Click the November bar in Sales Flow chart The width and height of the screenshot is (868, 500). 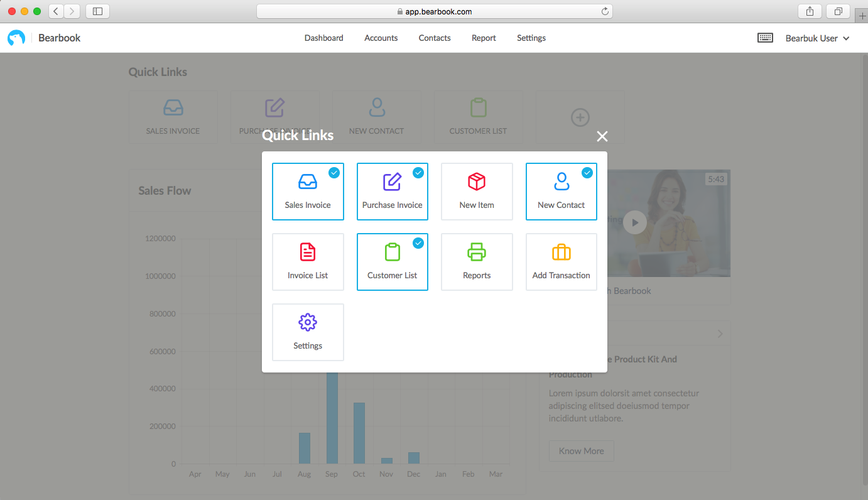pos(387,461)
